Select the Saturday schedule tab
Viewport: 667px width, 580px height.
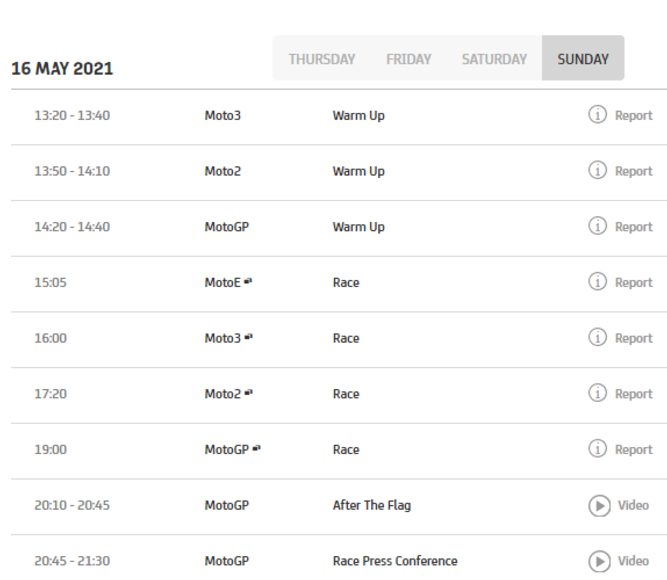click(494, 59)
